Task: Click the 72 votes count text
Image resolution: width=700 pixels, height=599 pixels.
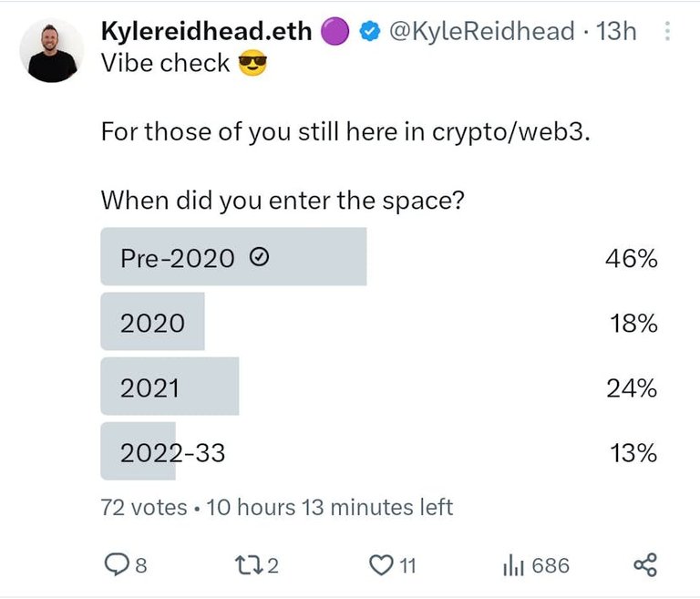Action: pyautogui.click(x=144, y=508)
